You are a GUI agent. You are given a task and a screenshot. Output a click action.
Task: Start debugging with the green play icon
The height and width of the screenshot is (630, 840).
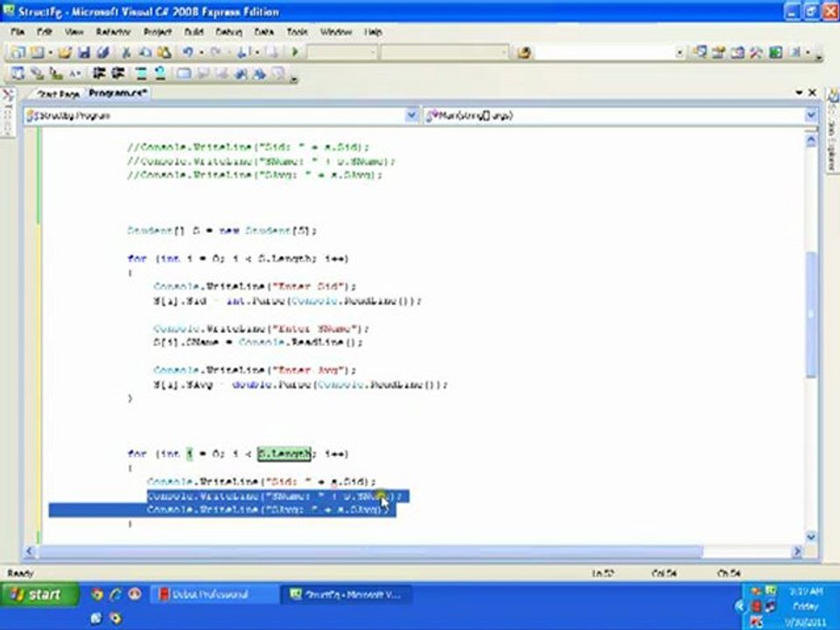pos(295,52)
